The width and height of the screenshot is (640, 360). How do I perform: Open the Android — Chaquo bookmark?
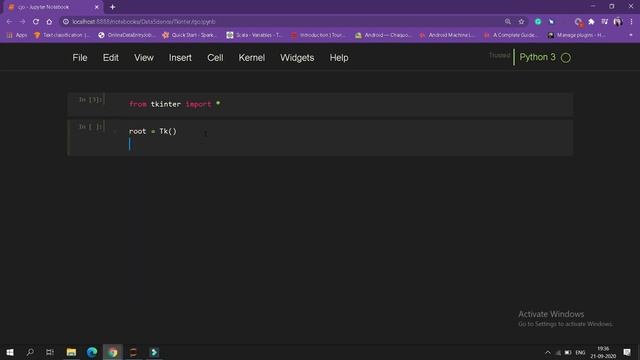(x=384, y=35)
